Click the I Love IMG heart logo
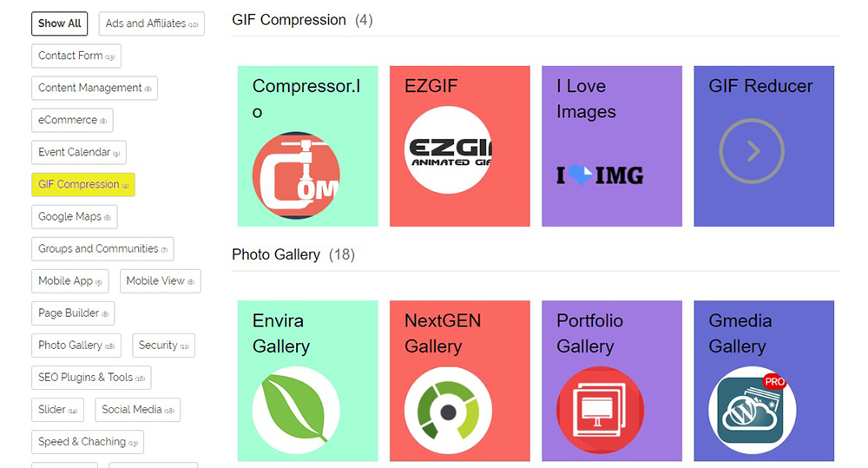868x468 pixels. click(x=600, y=175)
